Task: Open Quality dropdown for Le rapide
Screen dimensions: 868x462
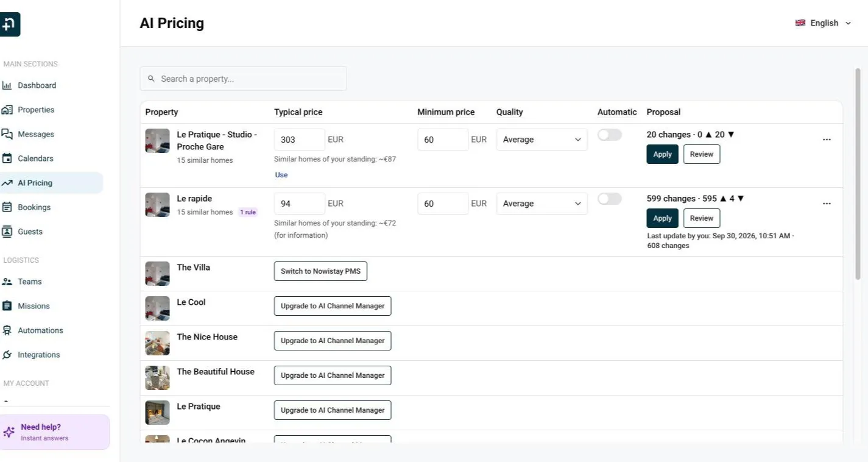Action: click(542, 204)
